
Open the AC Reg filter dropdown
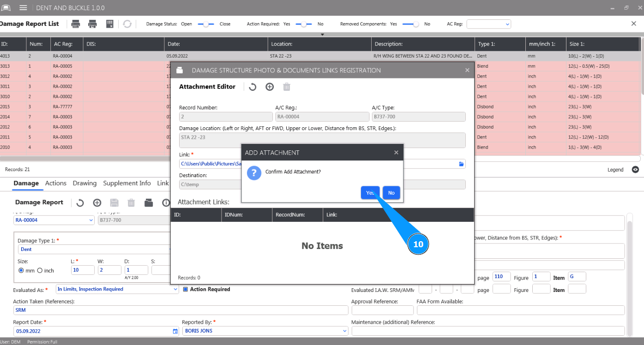(x=489, y=24)
